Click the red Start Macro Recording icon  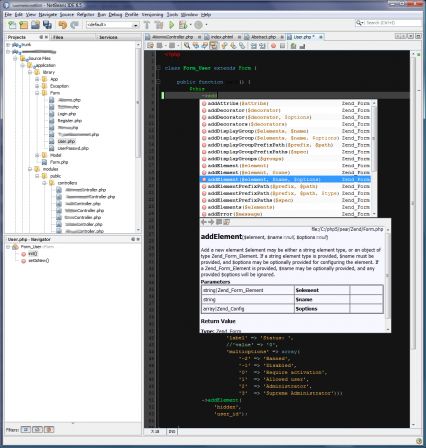click(274, 46)
